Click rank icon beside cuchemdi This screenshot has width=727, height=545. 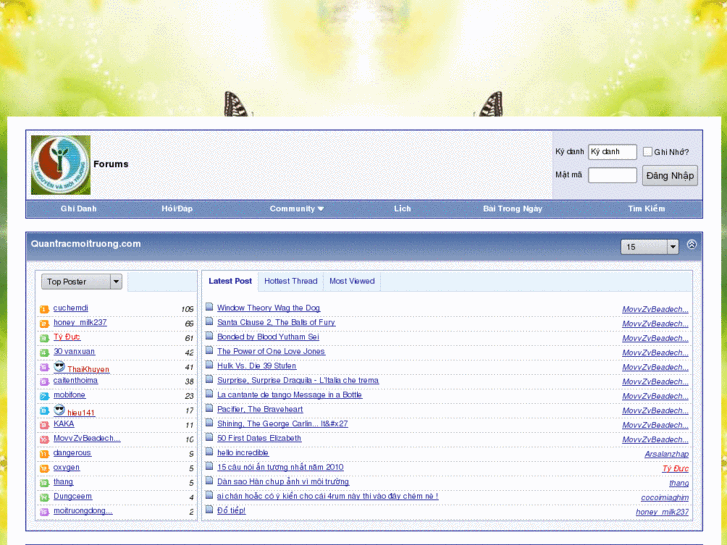coord(45,309)
